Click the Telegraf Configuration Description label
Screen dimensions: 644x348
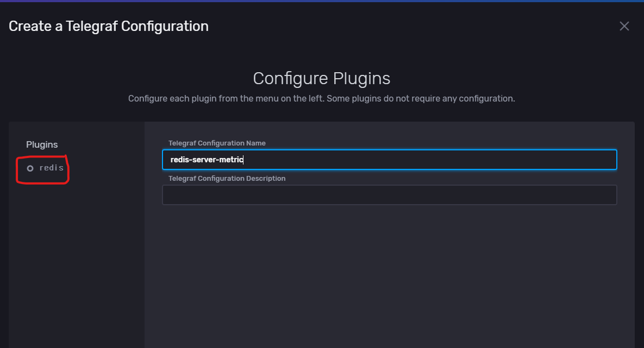point(227,178)
